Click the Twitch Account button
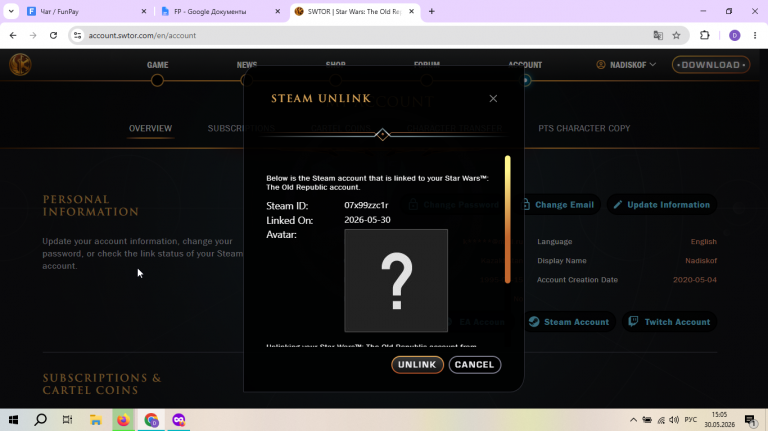Screen dimensions: 768x431 pos(669,322)
